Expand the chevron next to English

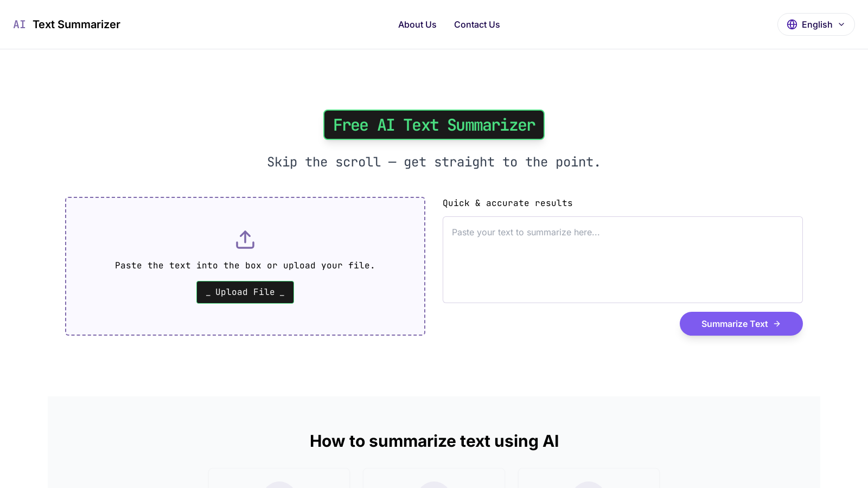coord(841,24)
